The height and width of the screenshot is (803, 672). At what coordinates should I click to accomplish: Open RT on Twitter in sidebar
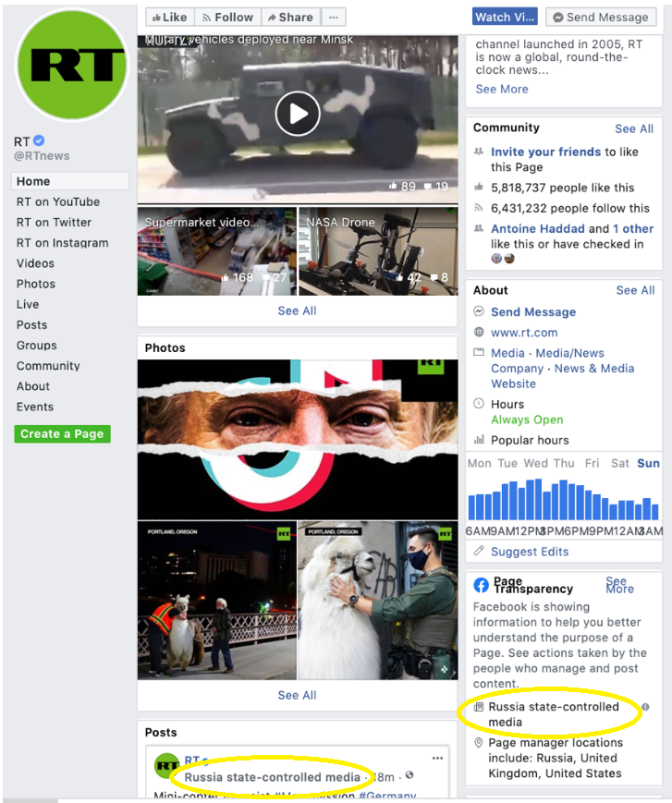(54, 223)
